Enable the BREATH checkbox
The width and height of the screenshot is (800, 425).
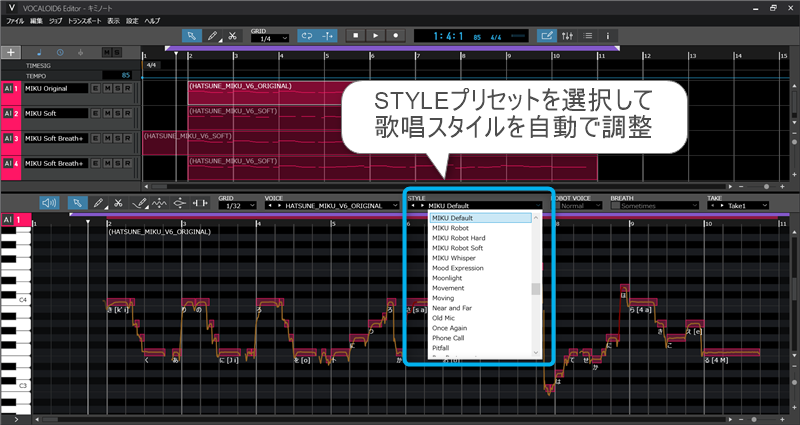click(615, 206)
